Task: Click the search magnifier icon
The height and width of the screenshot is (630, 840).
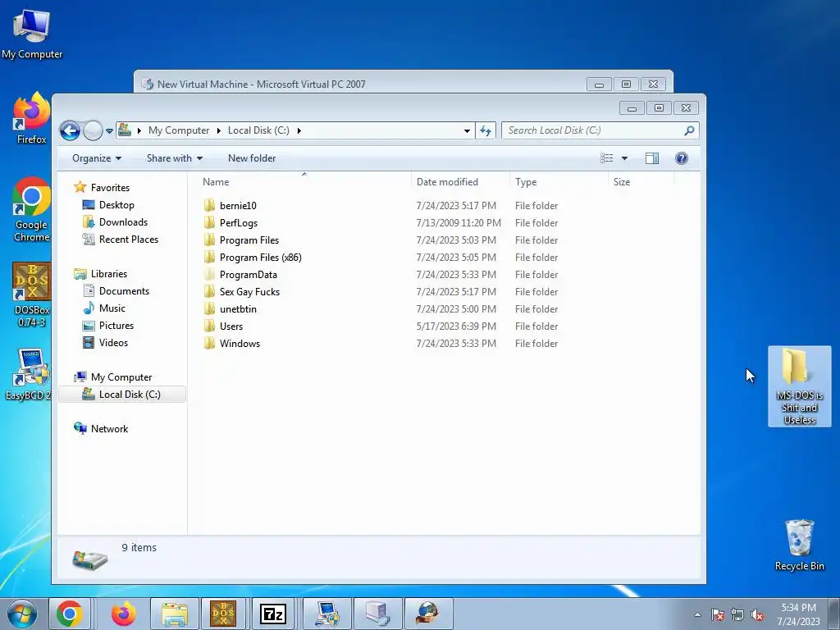Action: coord(689,130)
